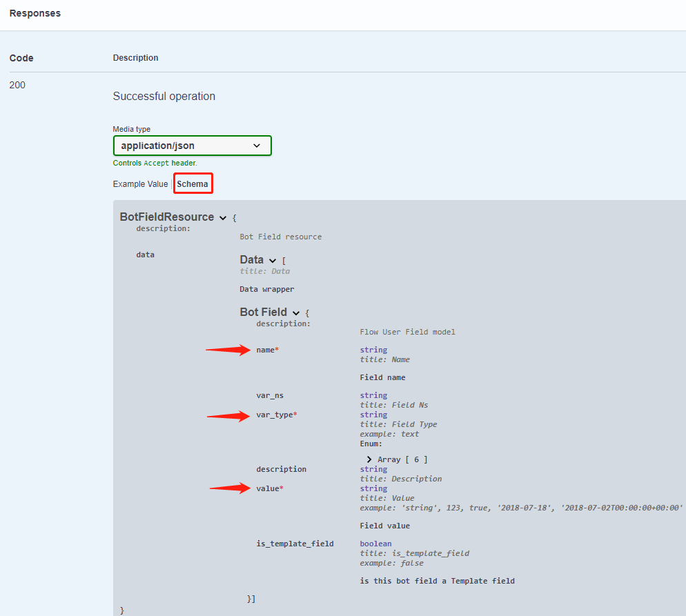Click the red arrow pointing to var_type
The width and height of the screenshot is (686, 616).
coord(228,415)
